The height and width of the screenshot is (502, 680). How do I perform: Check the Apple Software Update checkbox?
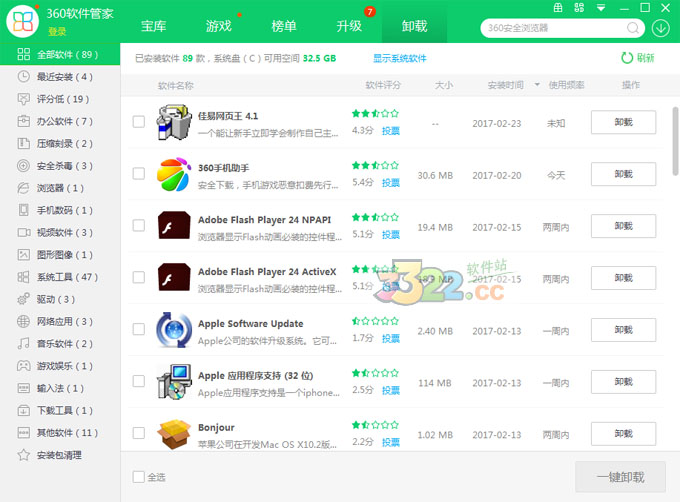pos(139,329)
